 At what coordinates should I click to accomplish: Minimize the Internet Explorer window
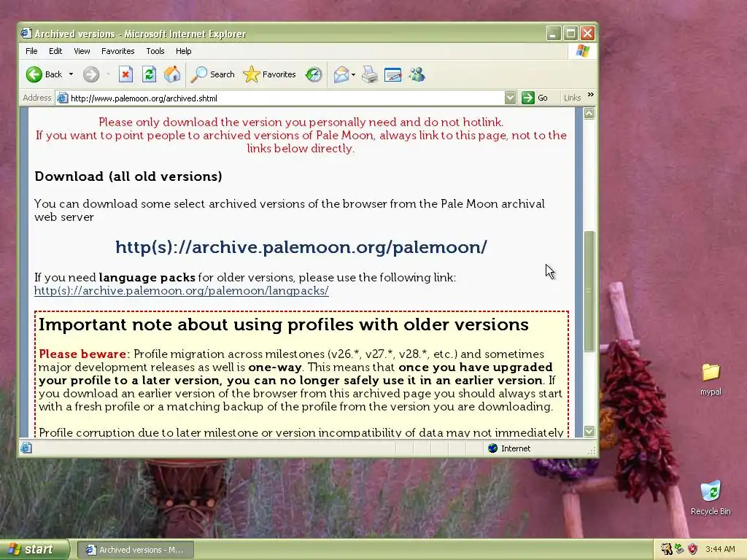(553, 34)
